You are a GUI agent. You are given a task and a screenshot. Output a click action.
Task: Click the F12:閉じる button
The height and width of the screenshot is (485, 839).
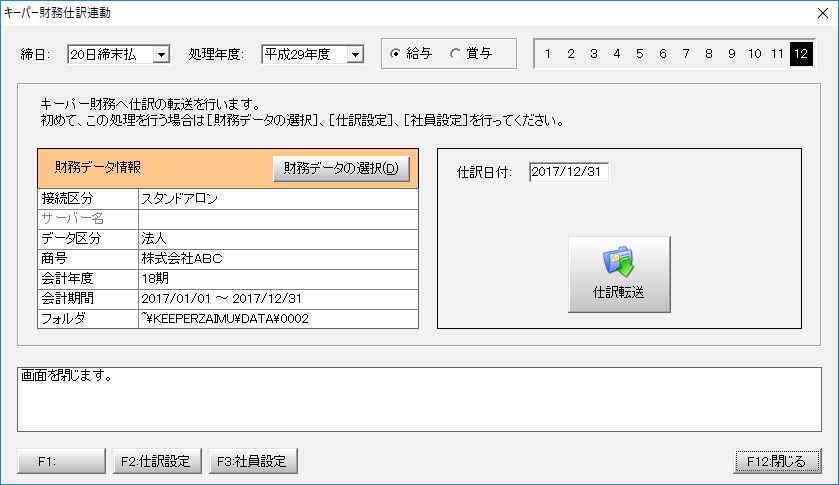[x=777, y=461]
